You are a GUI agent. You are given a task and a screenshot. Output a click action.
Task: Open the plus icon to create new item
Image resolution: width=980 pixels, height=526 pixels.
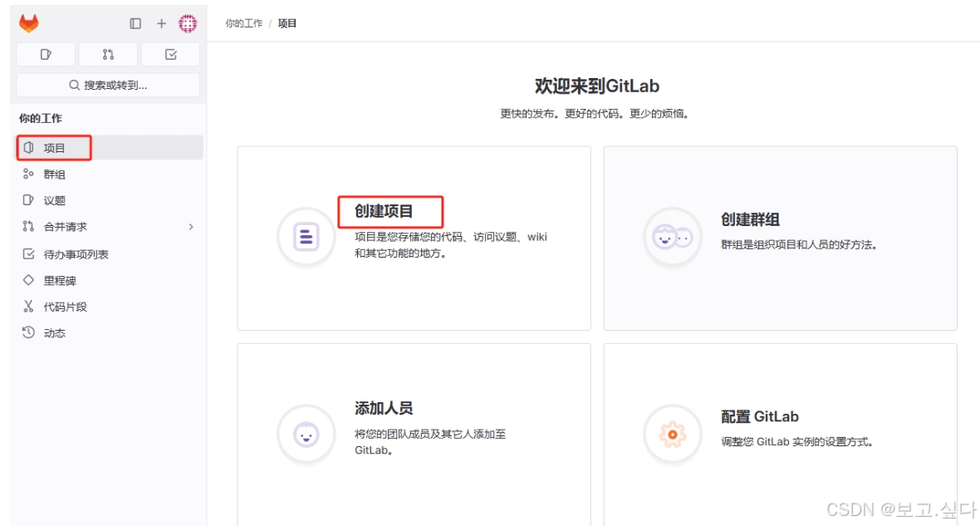(161, 23)
